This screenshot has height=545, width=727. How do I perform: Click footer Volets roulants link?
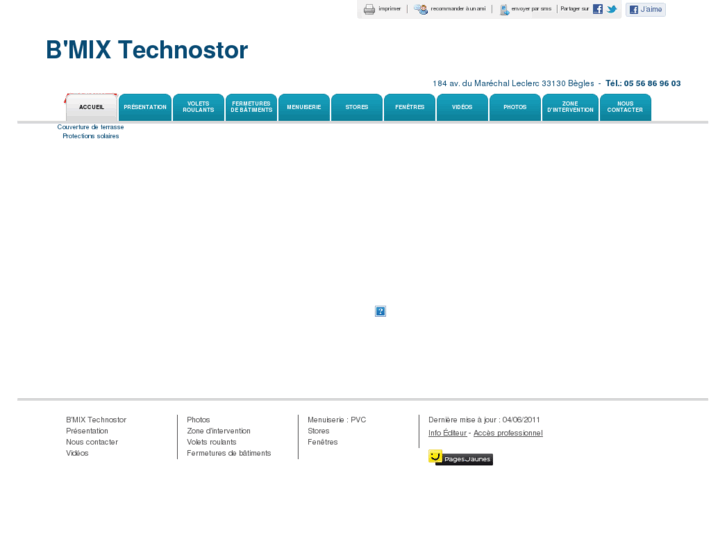point(211,442)
